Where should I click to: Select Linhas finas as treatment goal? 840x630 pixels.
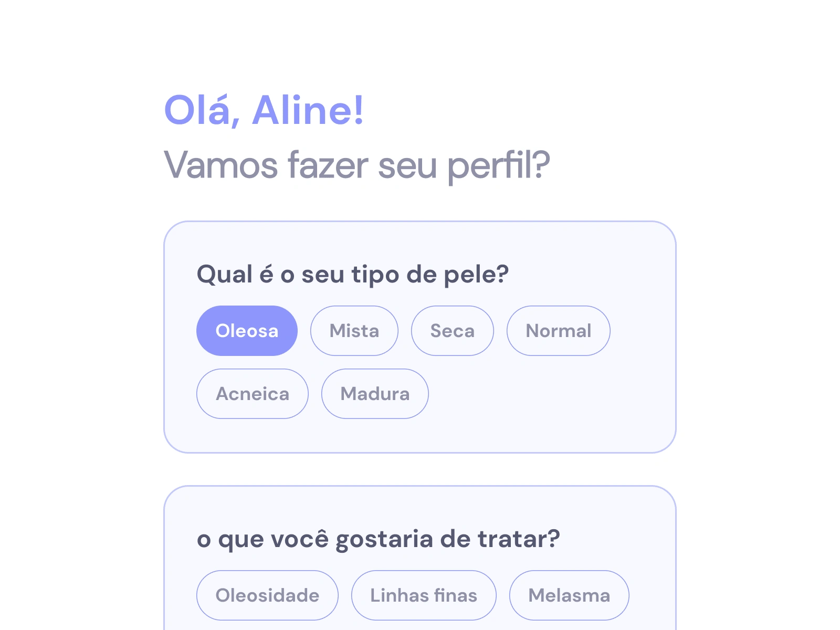click(424, 595)
